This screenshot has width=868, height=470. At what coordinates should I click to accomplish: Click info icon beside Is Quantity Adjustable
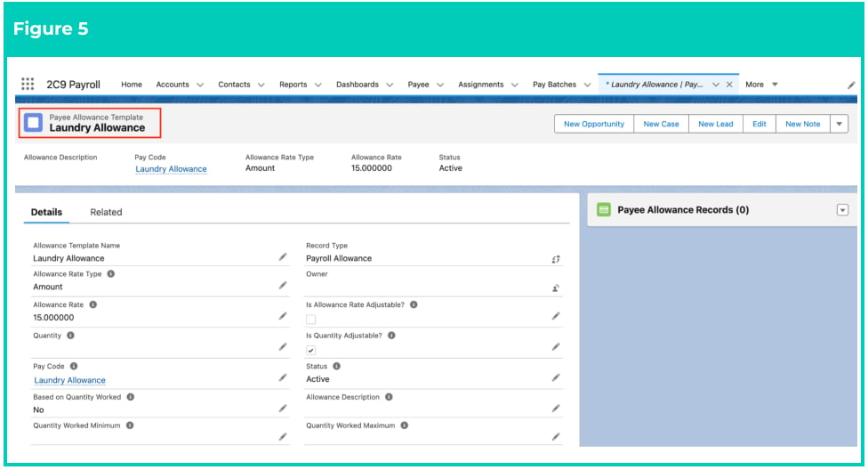[x=391, y=336]
